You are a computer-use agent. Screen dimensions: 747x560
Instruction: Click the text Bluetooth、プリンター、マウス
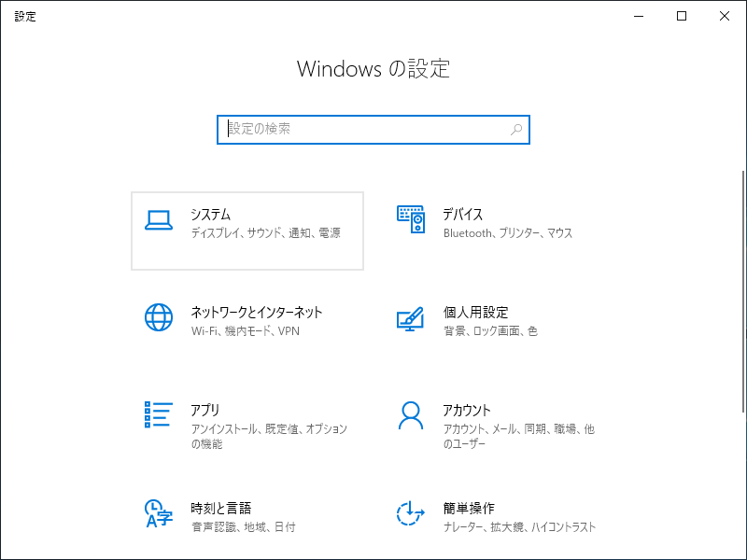click(x=508, y=232)
